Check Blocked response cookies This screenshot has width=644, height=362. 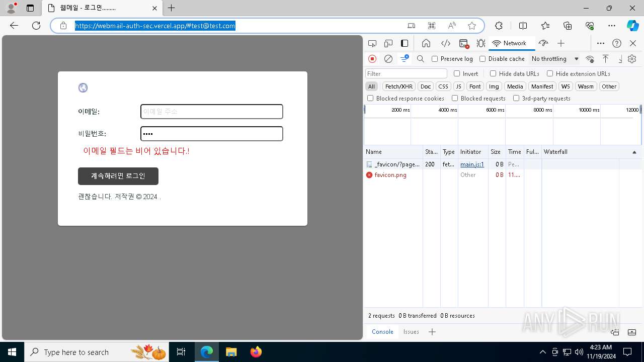pos(370,99)
